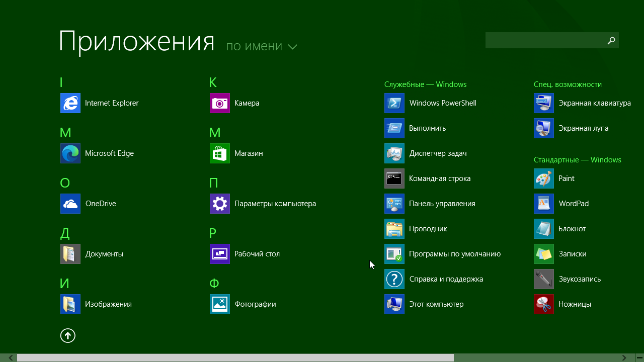
Task: Launch the Paint palette icon
Action: pyautogui.click(x=544, y=178)
